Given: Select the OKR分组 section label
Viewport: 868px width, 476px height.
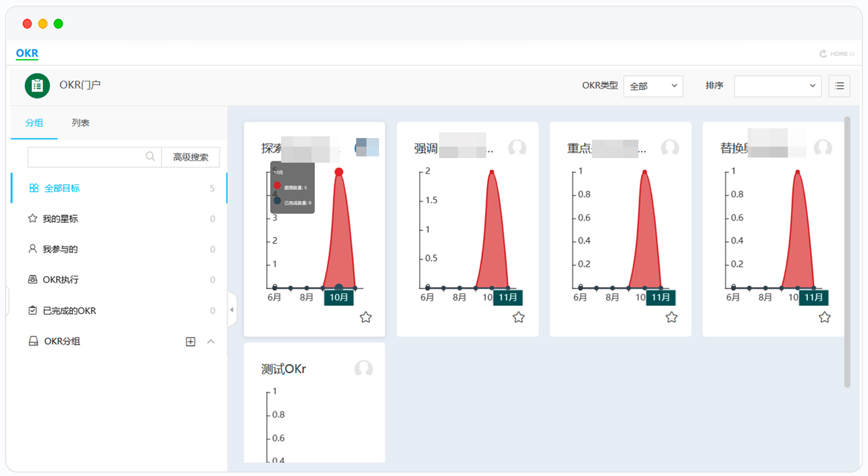Looking at the screenshot, I should pos(62,341).
